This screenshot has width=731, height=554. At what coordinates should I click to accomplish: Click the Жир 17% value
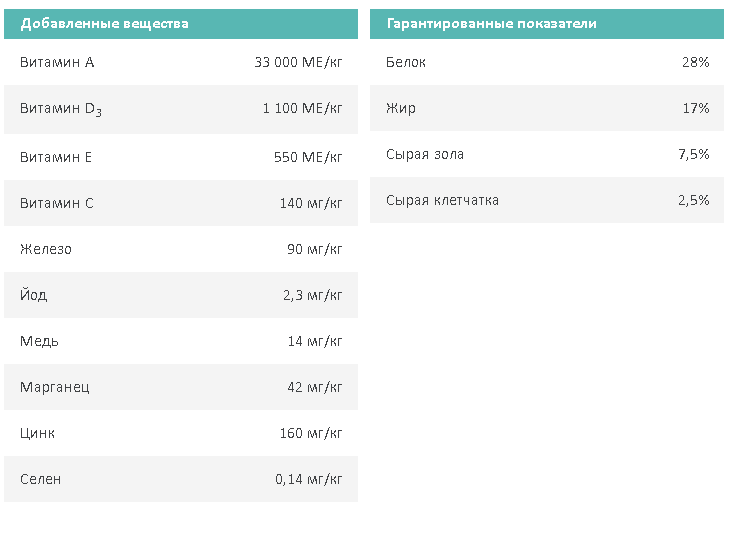point(696,108)
